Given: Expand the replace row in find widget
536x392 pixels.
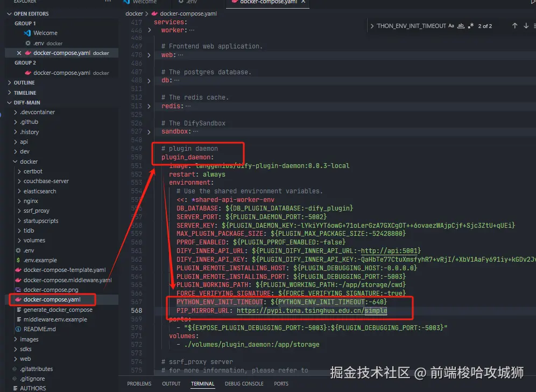Looking at the screenshot, I should [372, 26].
